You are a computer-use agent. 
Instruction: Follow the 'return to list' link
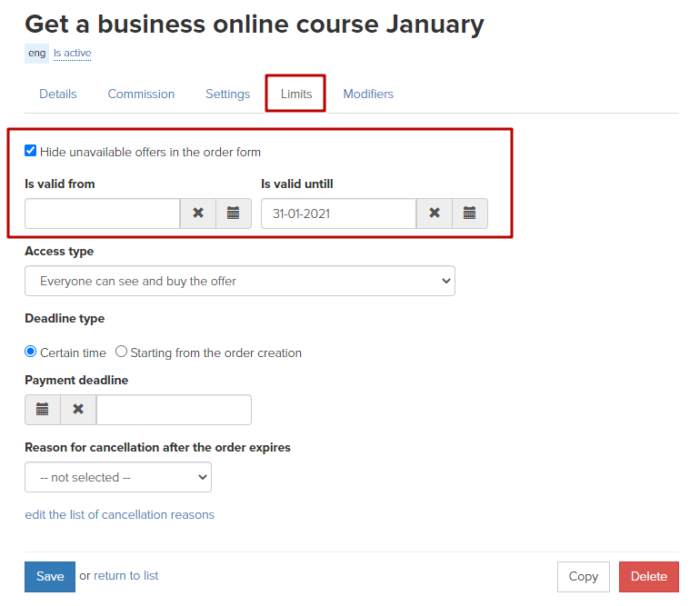point(125,576)
